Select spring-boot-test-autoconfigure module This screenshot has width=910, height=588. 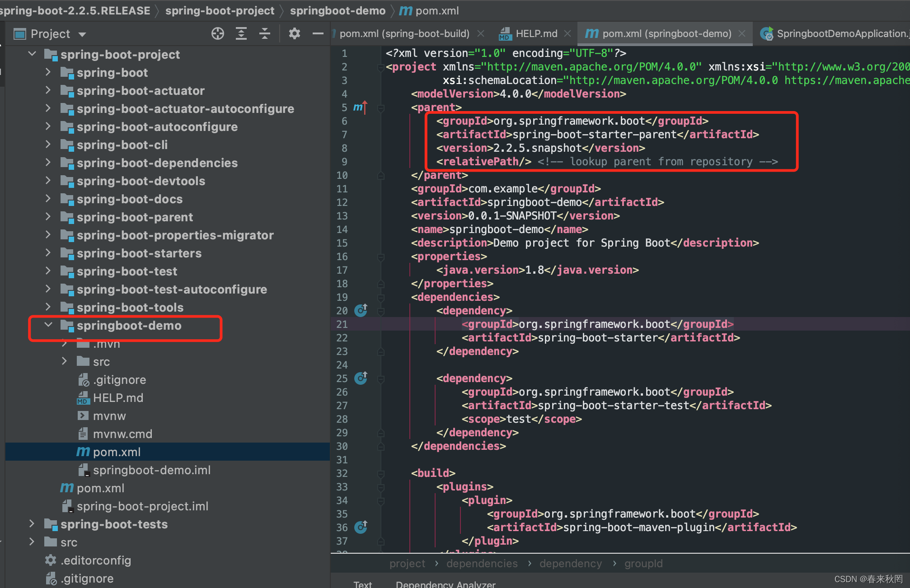[x=172, y=289]
